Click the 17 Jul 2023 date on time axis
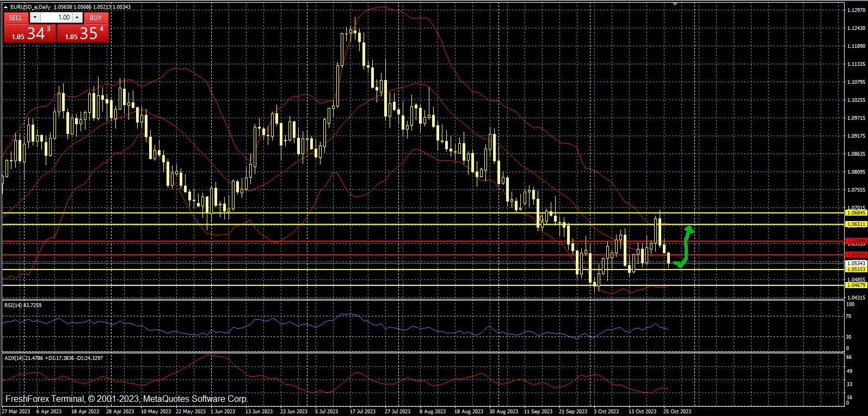The image size is (868, 416). click(x=362, y=412)
